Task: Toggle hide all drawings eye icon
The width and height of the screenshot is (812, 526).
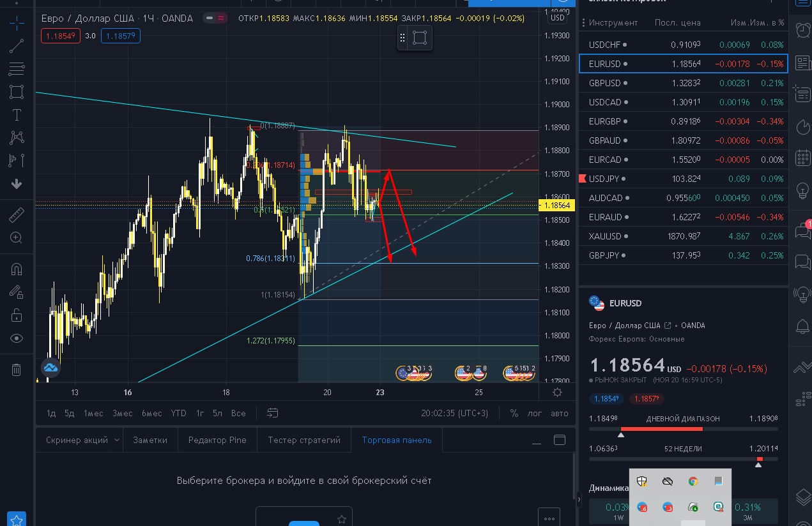Action: 17,338
